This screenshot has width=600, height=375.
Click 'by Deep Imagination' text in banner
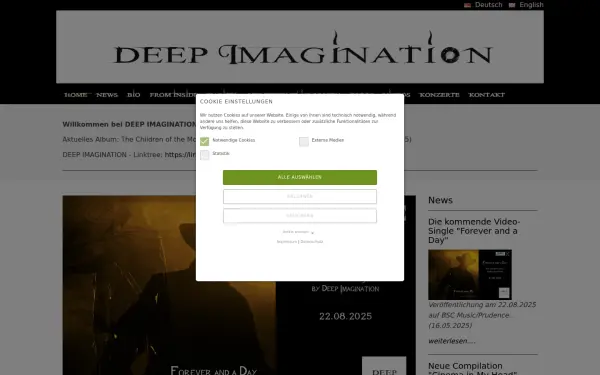(x=345, y=289)
